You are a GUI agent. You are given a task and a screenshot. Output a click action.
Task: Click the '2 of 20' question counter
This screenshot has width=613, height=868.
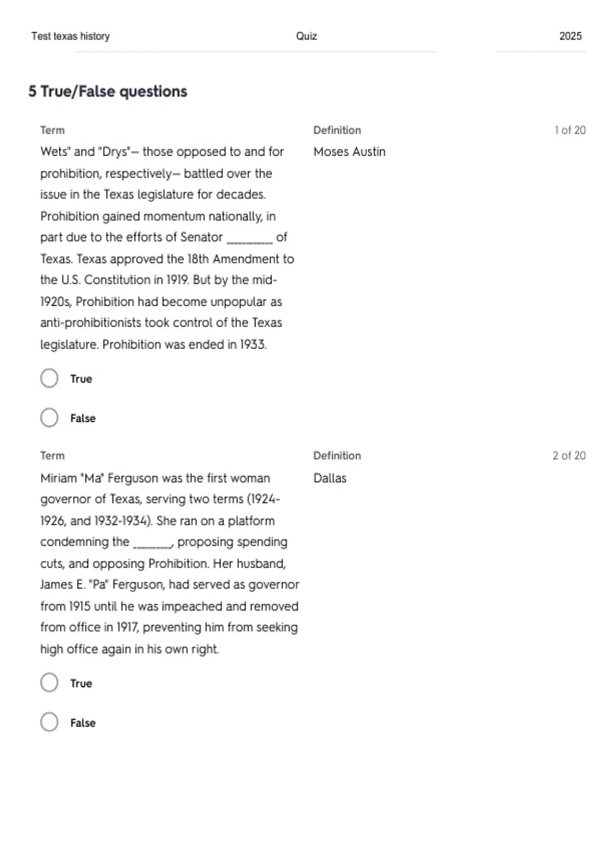pyautogui.click(x=569, y=455)
